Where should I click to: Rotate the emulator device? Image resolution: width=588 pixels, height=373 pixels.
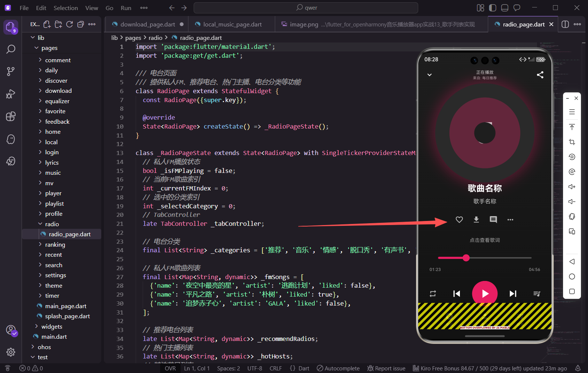572,216
